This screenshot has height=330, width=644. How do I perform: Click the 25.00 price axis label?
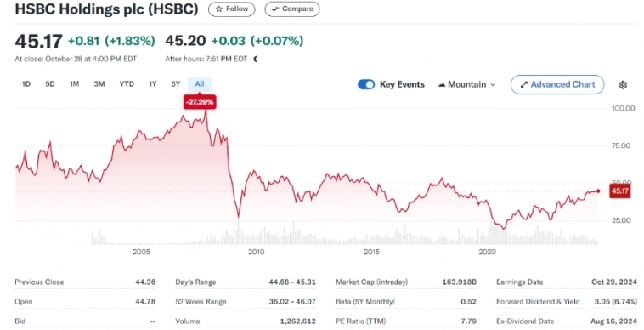click(620, 220)
